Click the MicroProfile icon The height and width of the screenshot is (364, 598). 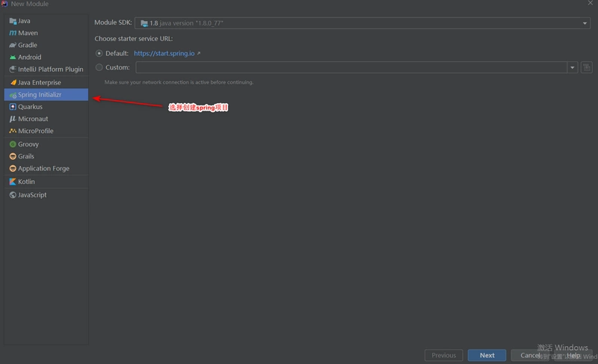point(13,131)
